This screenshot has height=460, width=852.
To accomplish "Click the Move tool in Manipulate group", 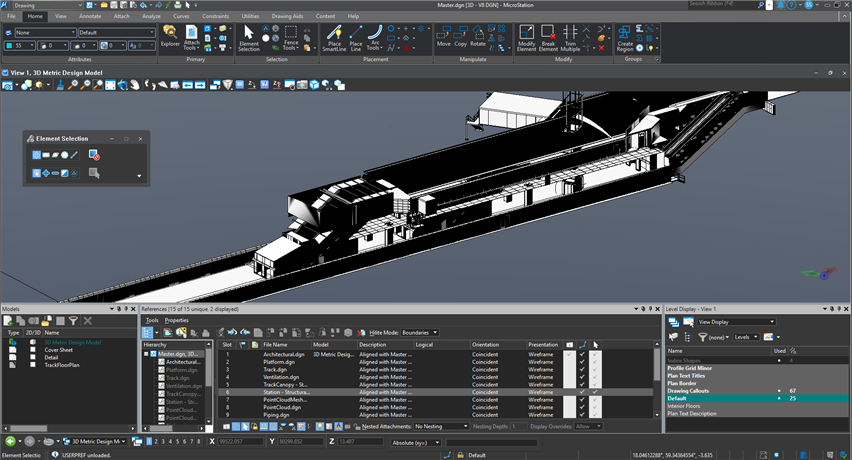I will click(443, 36).
